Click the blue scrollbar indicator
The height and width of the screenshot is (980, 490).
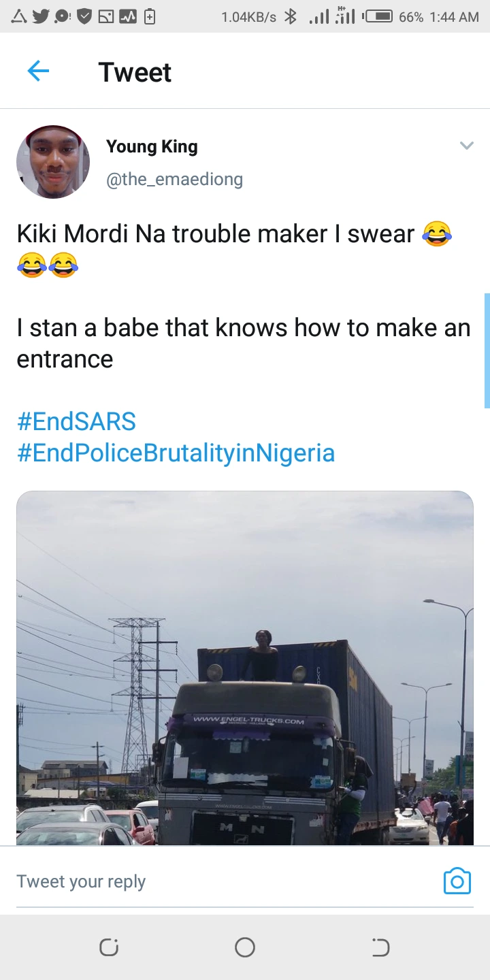(487, 350)
